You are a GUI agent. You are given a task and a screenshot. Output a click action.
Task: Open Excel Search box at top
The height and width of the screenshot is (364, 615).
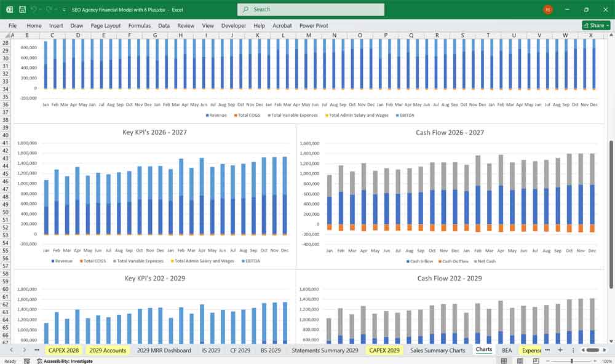point(309,9)
